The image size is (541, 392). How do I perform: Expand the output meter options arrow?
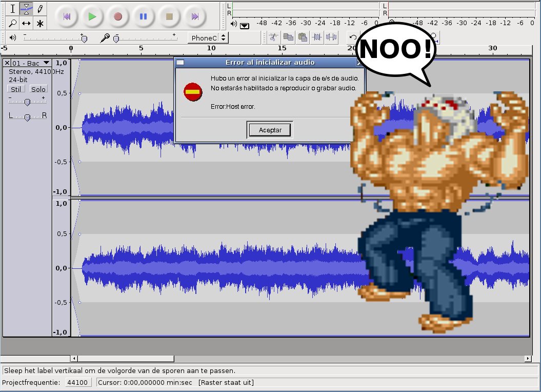click(245, 25)
